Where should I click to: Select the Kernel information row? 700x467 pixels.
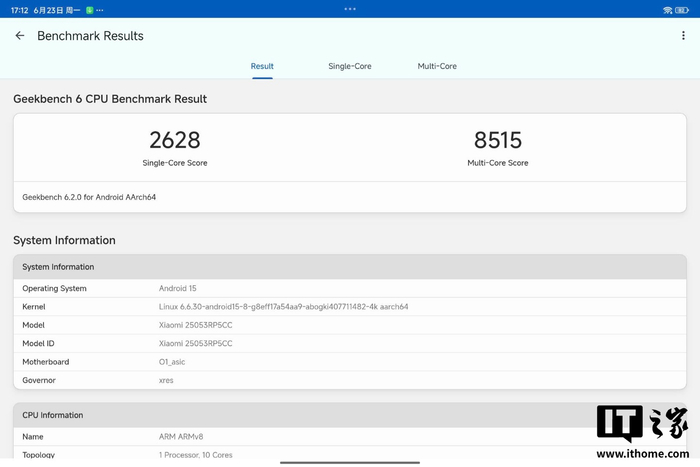pyautogui.click(x=350, y=306)
